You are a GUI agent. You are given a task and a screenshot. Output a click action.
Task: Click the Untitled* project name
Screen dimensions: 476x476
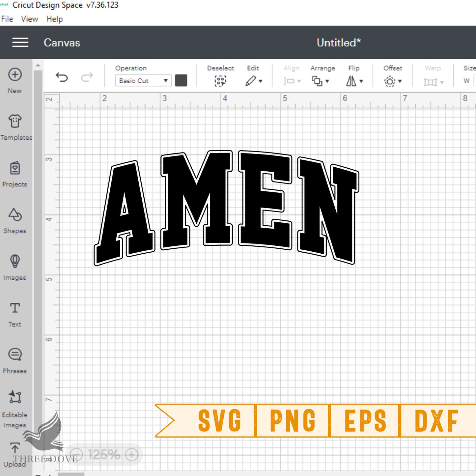click(x=339, y=42)
